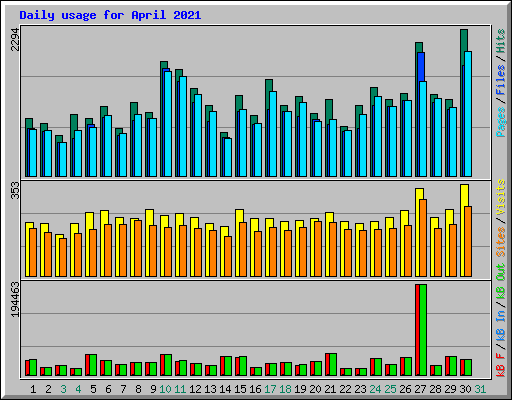The width and height of the screenshot is (512, 400).
Task: Click the 2294 axis maximum label
Action: click(x=15, y=39)
